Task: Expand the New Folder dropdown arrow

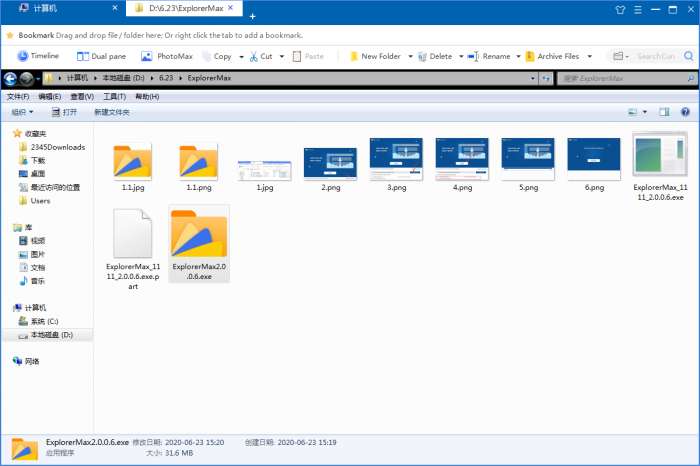Action: tap(410, 57)
